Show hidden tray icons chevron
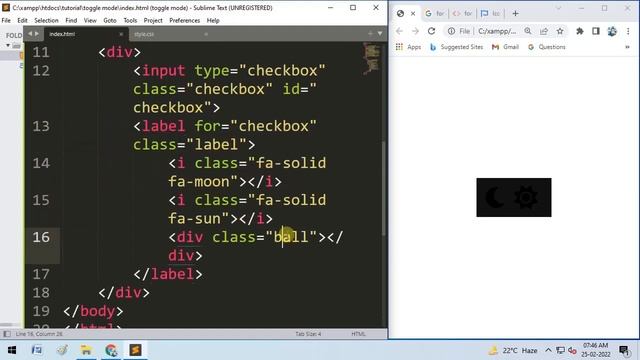The height and width of the screenshot is (360, 640). click(x=548, y=350)
